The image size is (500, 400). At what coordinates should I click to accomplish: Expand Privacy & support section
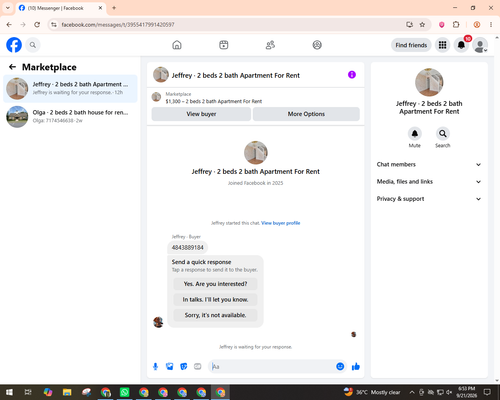pos(429,199)
